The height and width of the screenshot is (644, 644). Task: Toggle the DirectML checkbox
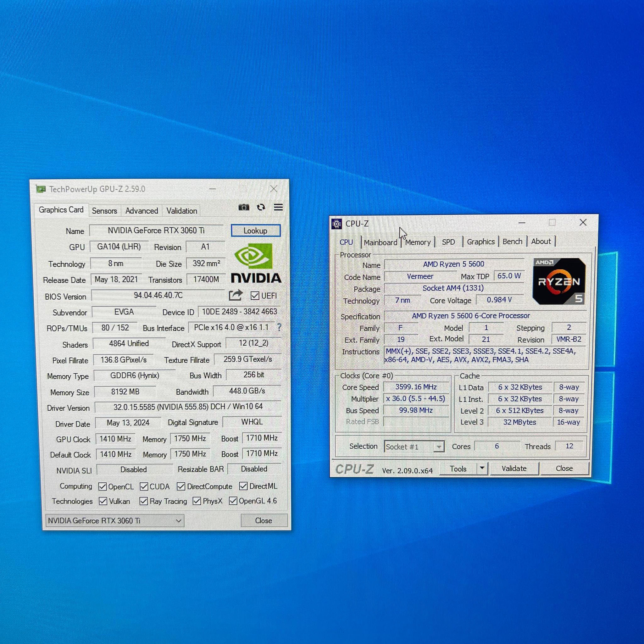click(243, 486)
